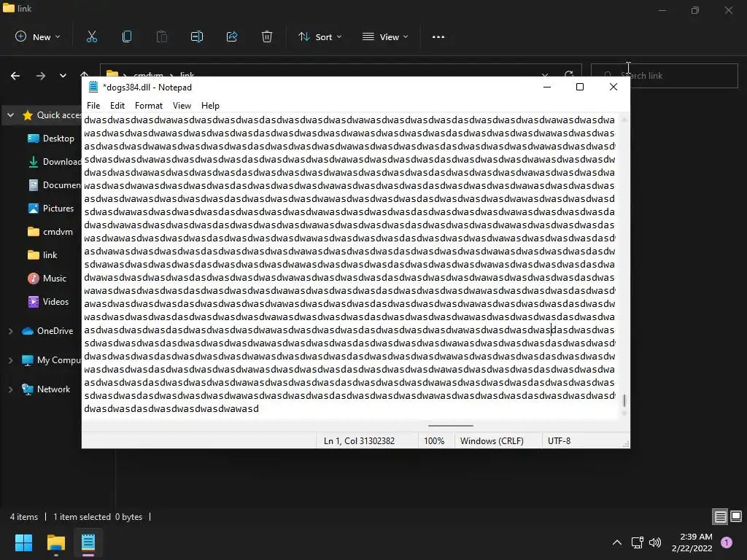Click the last text line in Notepad
747x560 pixels.
[171, 408]
